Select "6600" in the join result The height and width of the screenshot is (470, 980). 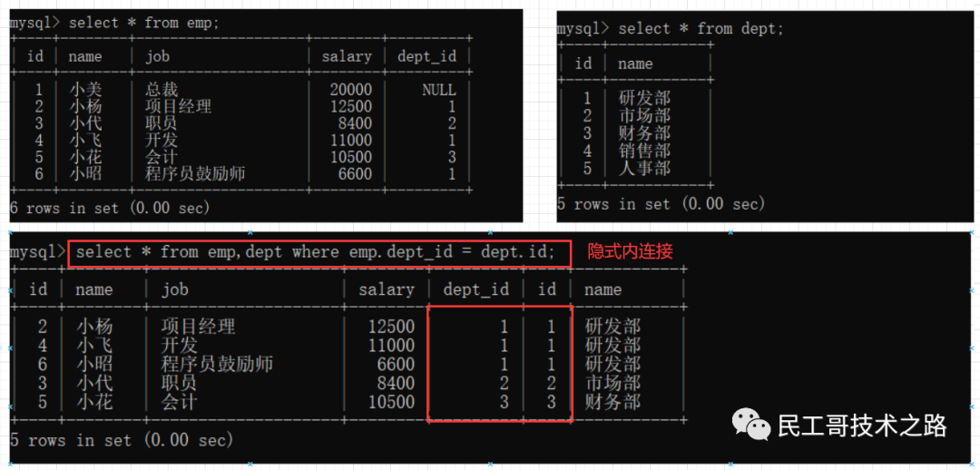click(396, 364)
